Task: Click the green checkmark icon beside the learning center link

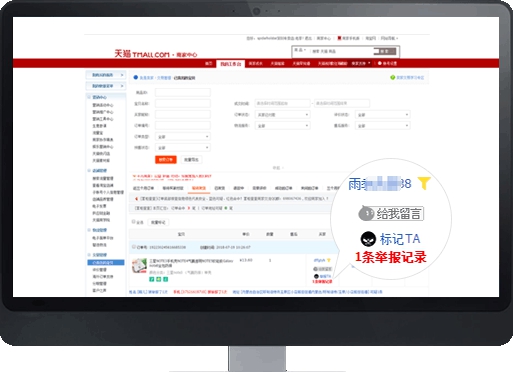Action: coord(393,77)
